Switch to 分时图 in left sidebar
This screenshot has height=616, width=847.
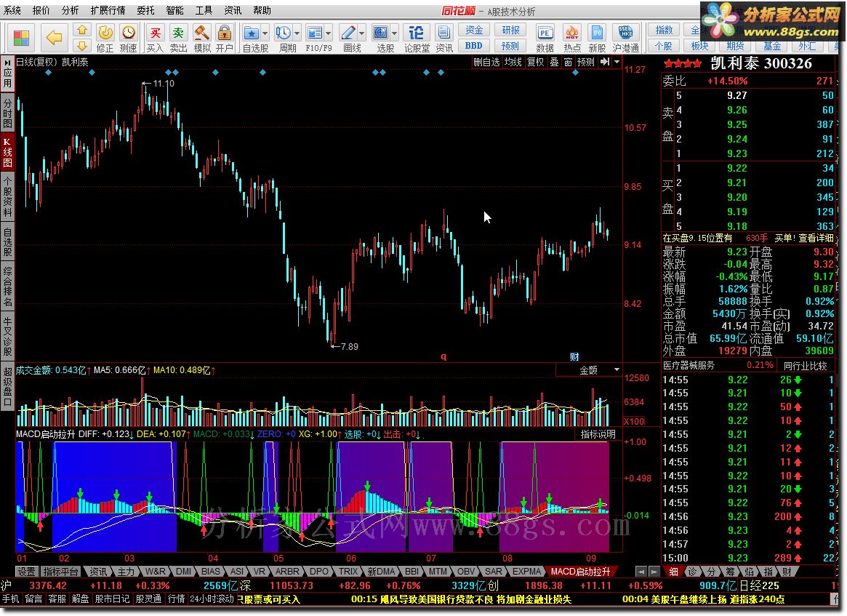click(7, 113)
